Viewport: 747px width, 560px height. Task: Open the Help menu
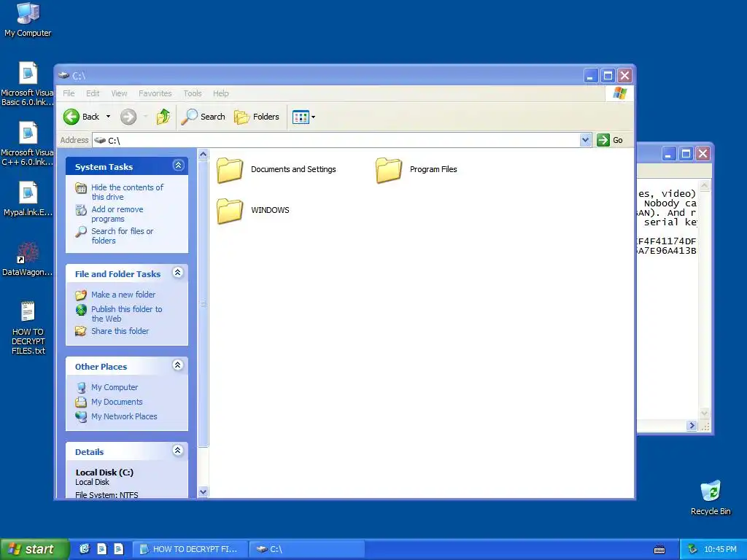(x=220, y=93)
